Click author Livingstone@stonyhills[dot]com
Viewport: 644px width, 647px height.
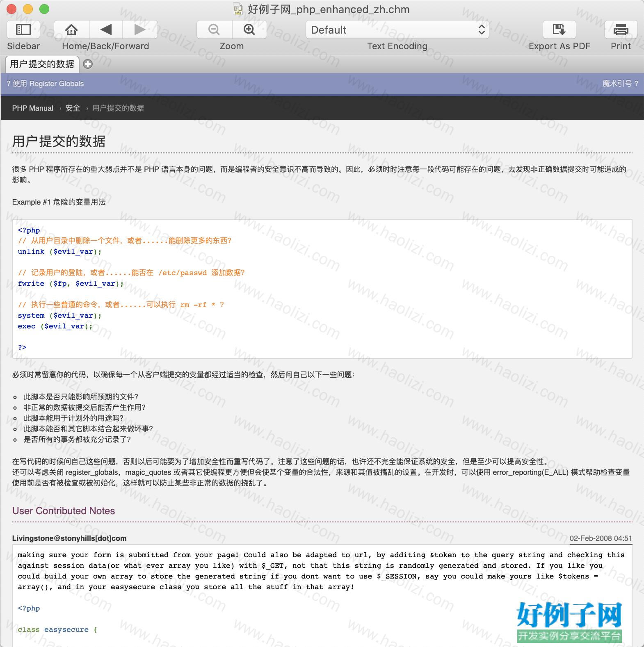pyautogui.click(x=69, y=538)
